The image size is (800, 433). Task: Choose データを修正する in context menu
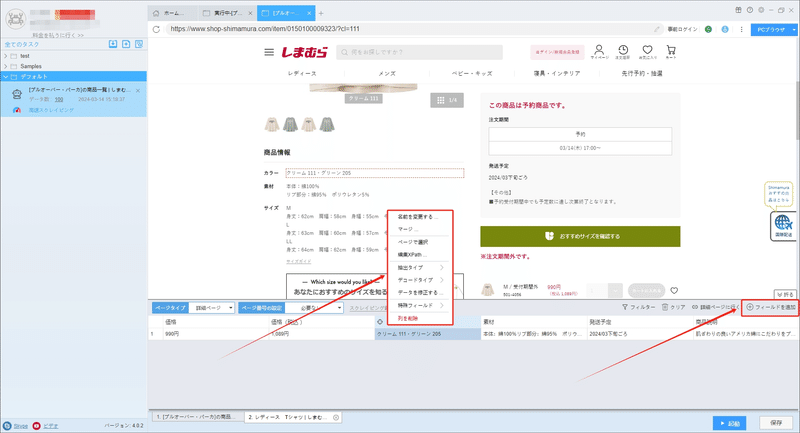point(420,293)
